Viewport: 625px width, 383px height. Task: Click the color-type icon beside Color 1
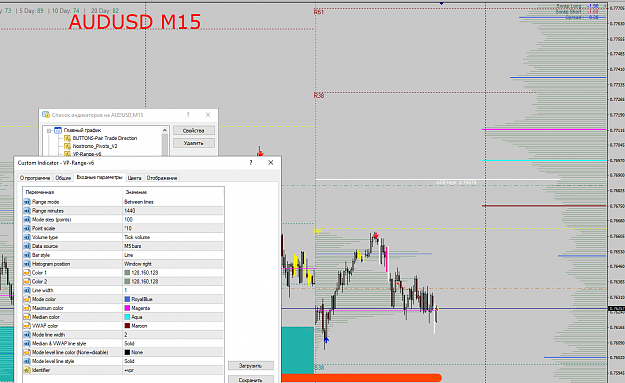coord(27,273)
